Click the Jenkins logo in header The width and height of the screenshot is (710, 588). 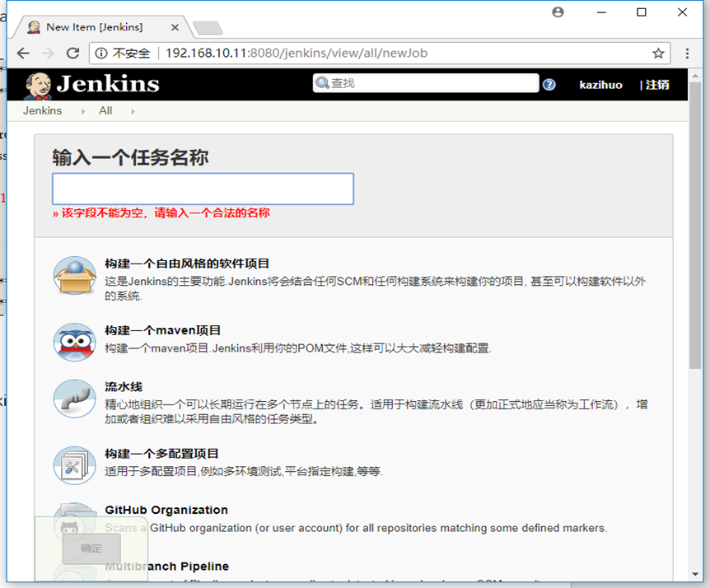click(92, 84)
